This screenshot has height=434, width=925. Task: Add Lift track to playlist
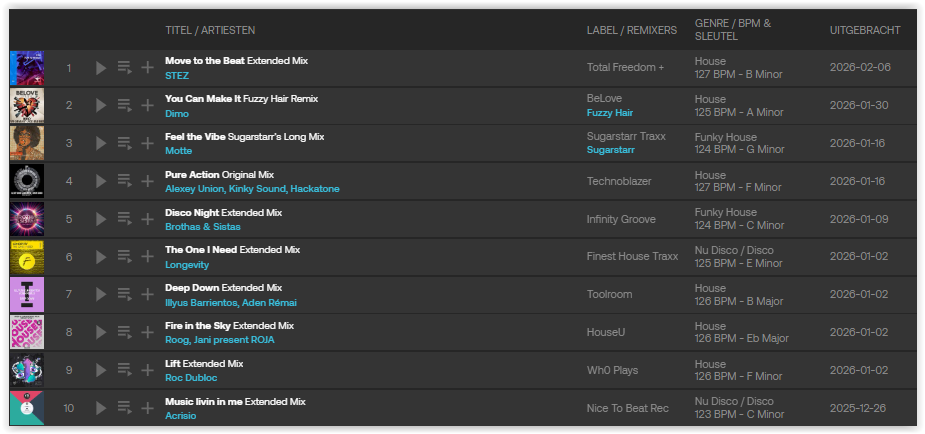click(147, 371)
